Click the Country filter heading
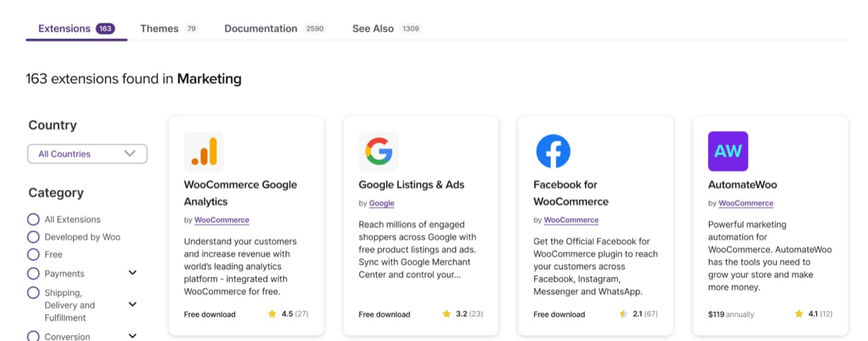Screen dimensions: 868x341 pyautogui.click(x=53, y=125)
